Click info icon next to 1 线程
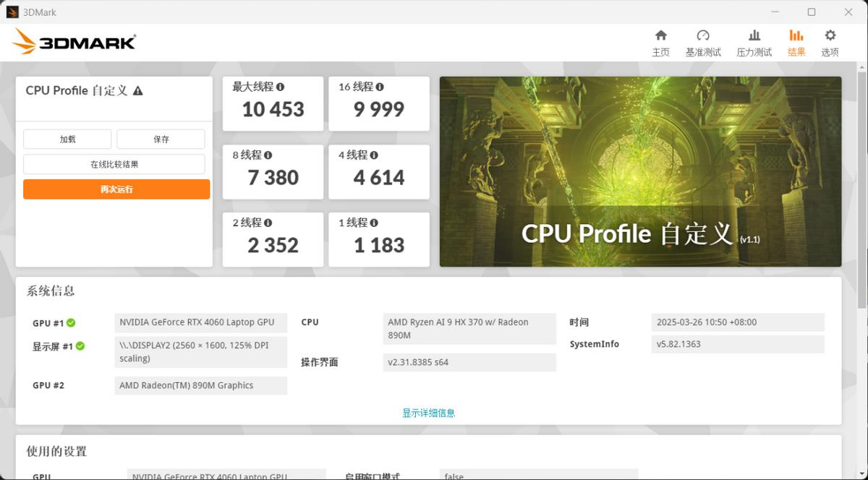The height and width of the screenshot is (480, 868). point(374,223)
